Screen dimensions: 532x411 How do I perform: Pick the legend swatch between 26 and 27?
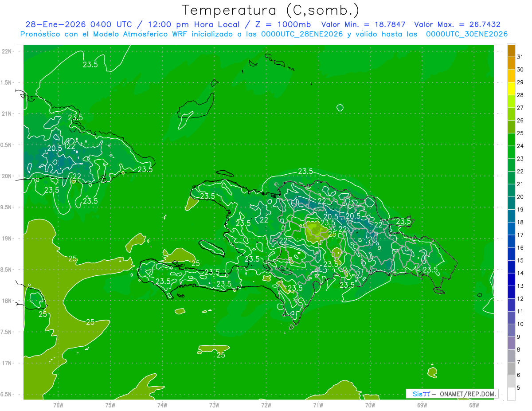511,114
